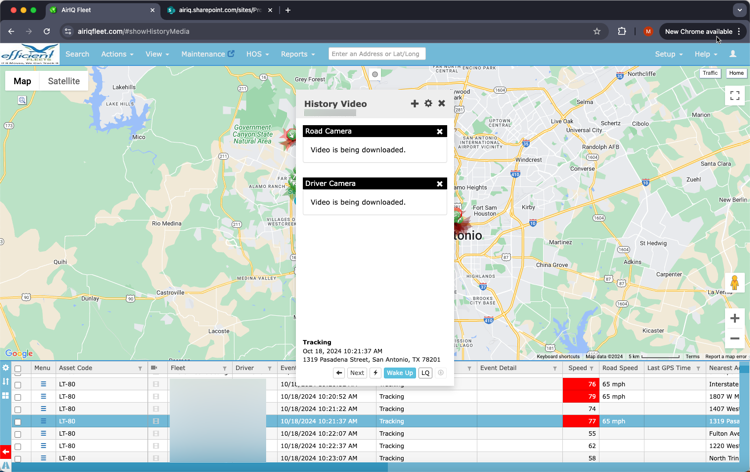Open Speed column filter
Screen dimensions: 750x472
pos(592,368)
